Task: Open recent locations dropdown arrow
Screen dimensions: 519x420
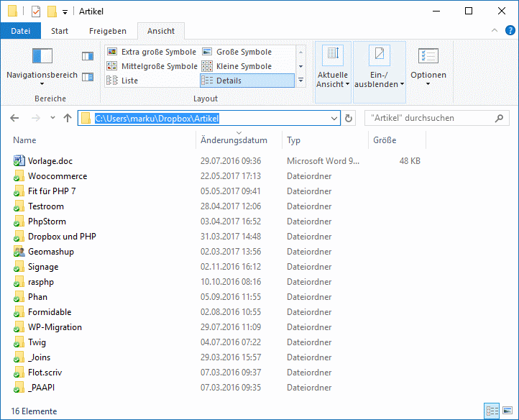Action: 52,118
